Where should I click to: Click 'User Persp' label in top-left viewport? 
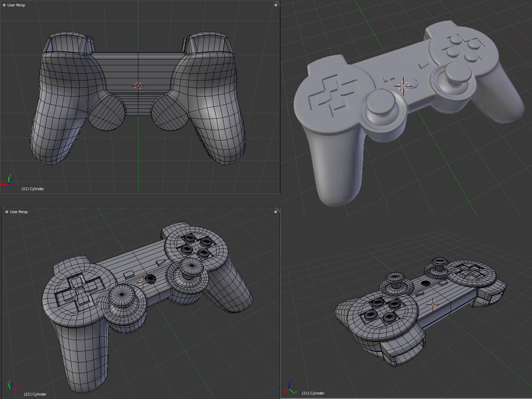(16, 5)
